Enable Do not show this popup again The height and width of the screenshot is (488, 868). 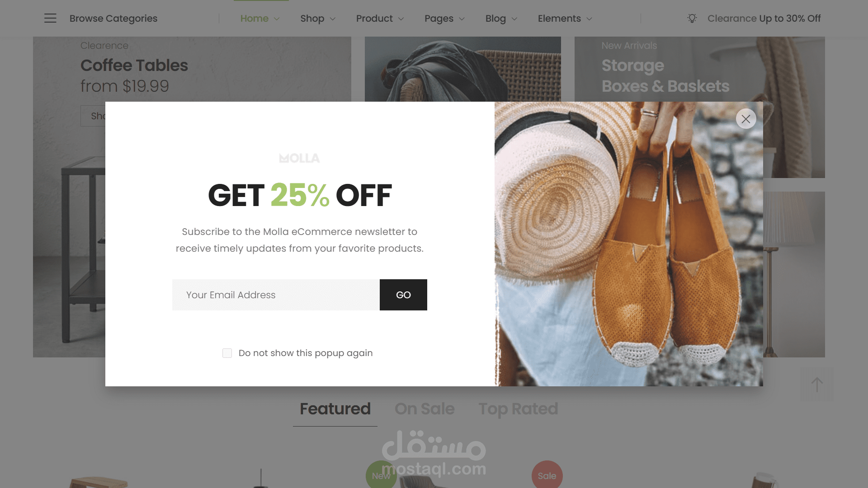click(x=227, y=353)
